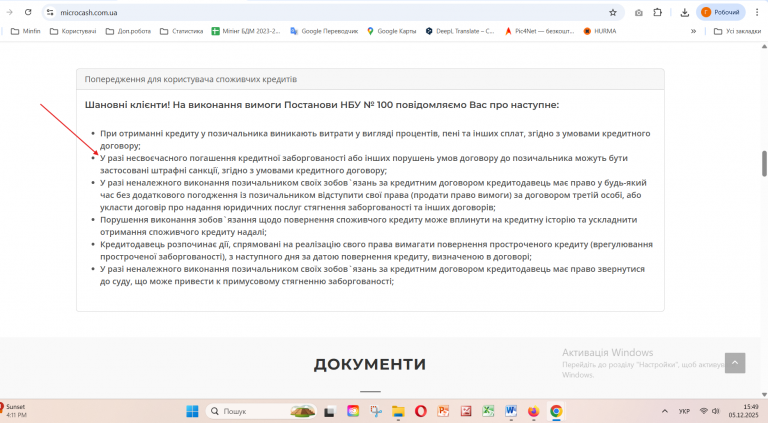Viewport: 768px width, 423px height.
Task: Open the screenshot camera icon in toolbar
Action: pos(639,13)
